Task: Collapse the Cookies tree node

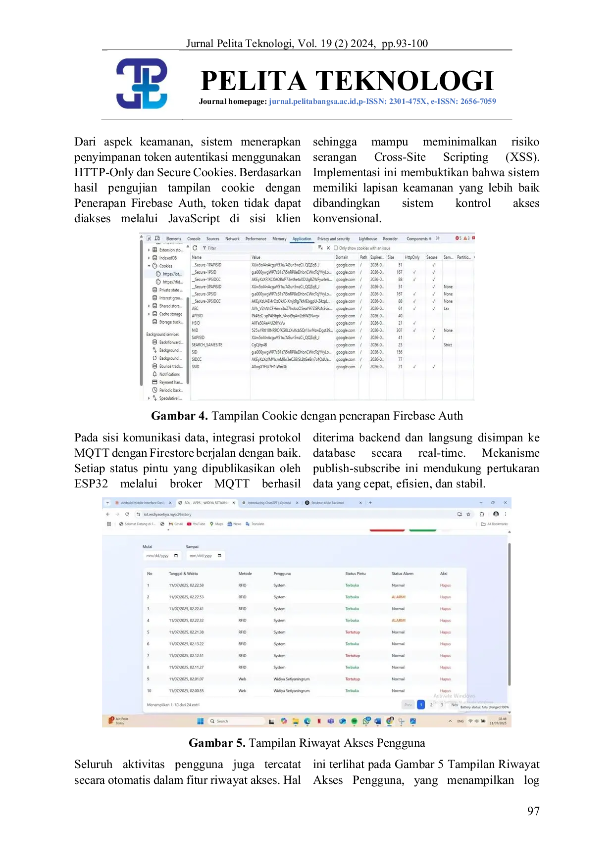Action: (149, 266)
